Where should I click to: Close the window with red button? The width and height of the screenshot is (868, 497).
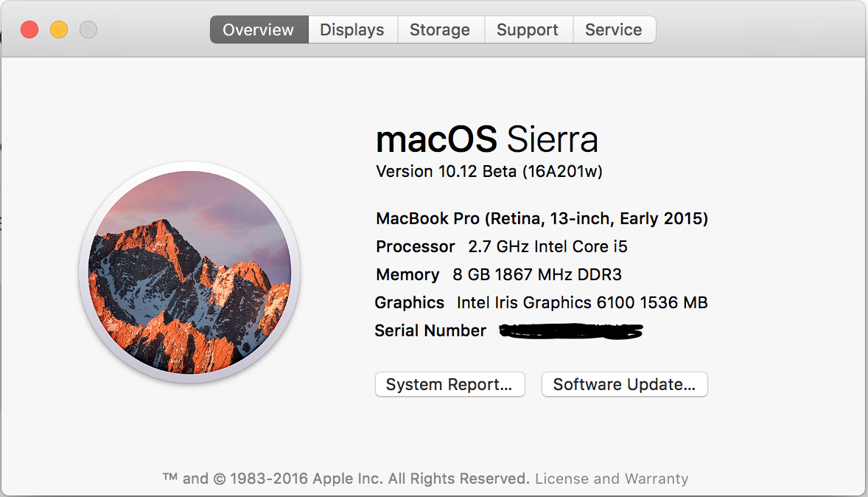coord(30,29)
